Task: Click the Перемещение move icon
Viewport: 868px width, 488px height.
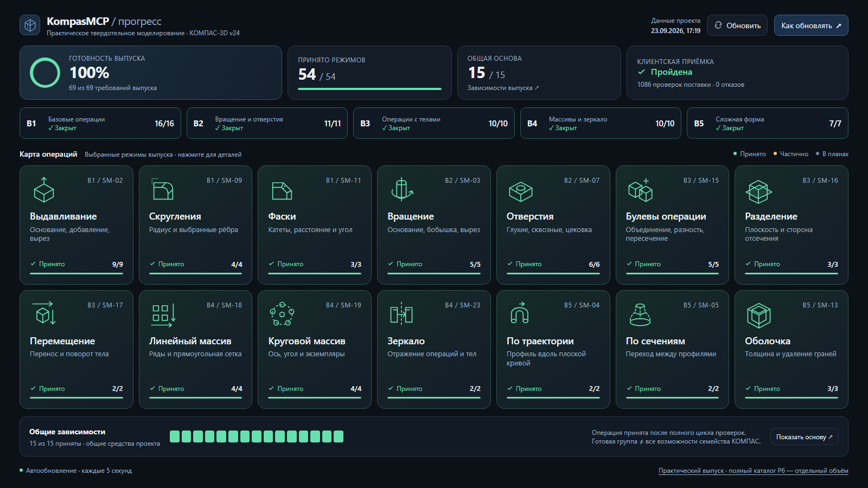Action: (44, 313)
